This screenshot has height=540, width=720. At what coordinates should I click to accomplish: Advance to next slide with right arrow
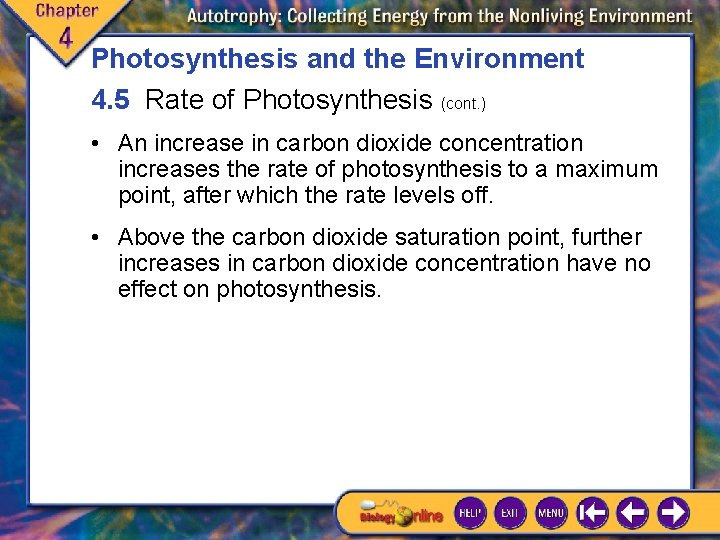[673, 512]
